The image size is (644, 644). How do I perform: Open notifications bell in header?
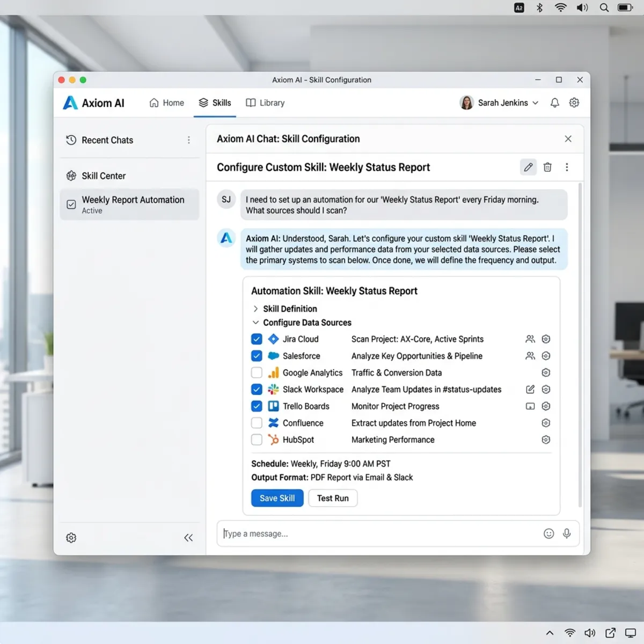point(555,103)
